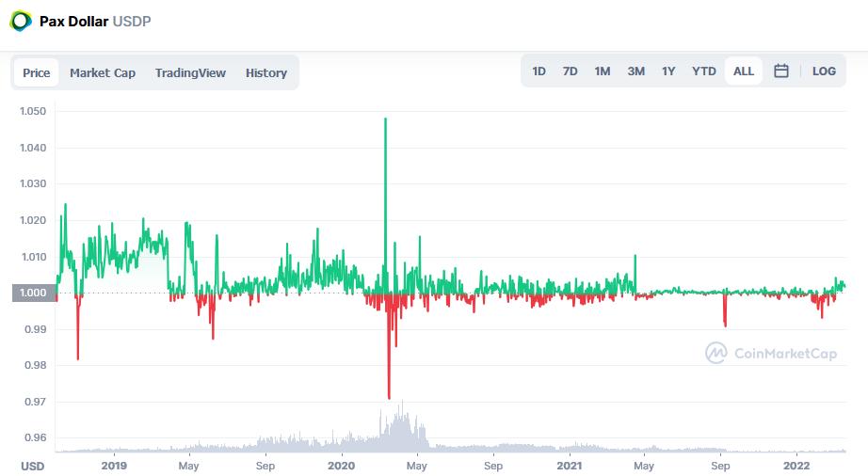Screen dimensions: 868x476
Task: Set chart range to 3M
Action: pyautogui.click(x=636, y=71)
